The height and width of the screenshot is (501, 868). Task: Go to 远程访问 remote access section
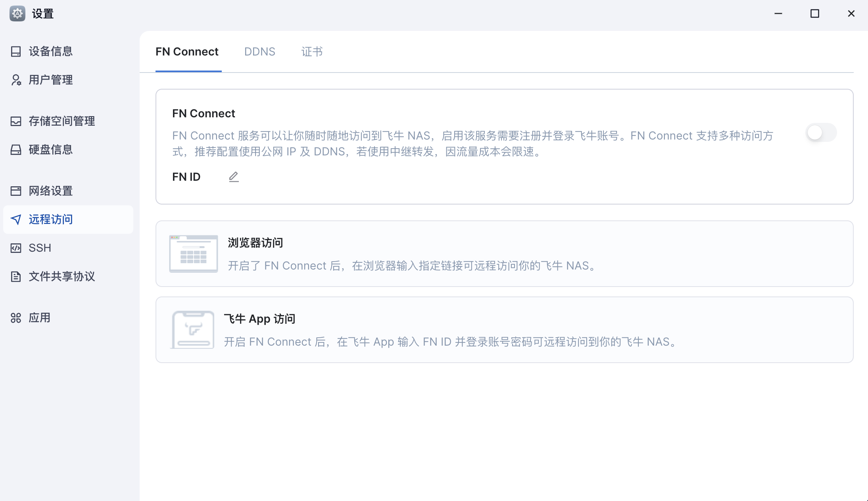coord(51,220)
